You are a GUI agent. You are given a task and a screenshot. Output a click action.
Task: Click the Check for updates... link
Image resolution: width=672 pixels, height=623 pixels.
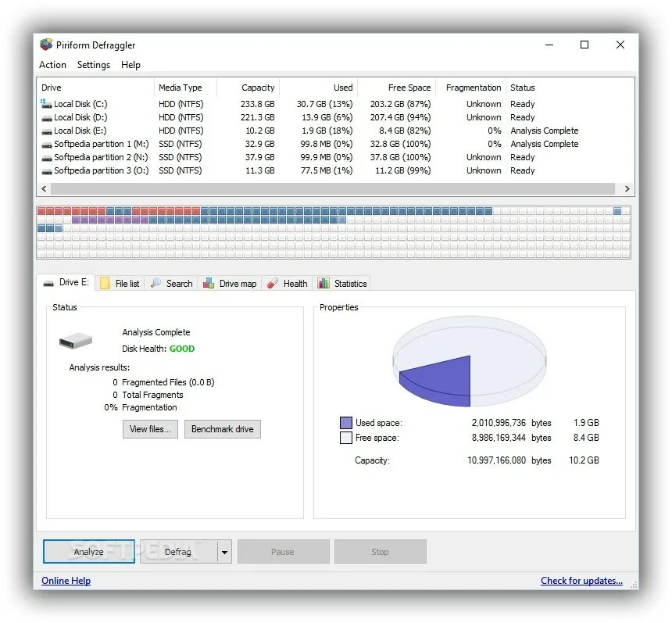[581, 581]
